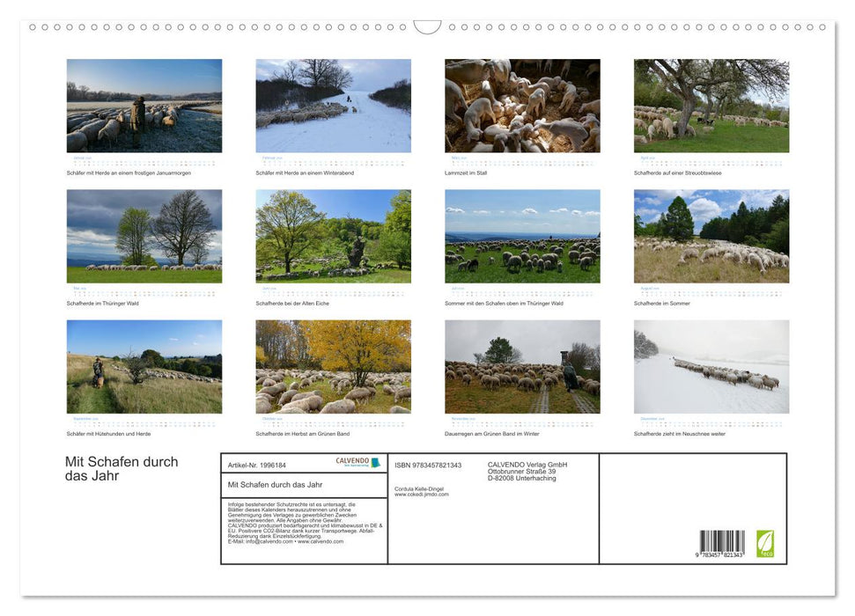Select the shepherd with herding dogs photo
Image resolution: width=855 pixels, height=616 pixels.
[x=144, y=366]
